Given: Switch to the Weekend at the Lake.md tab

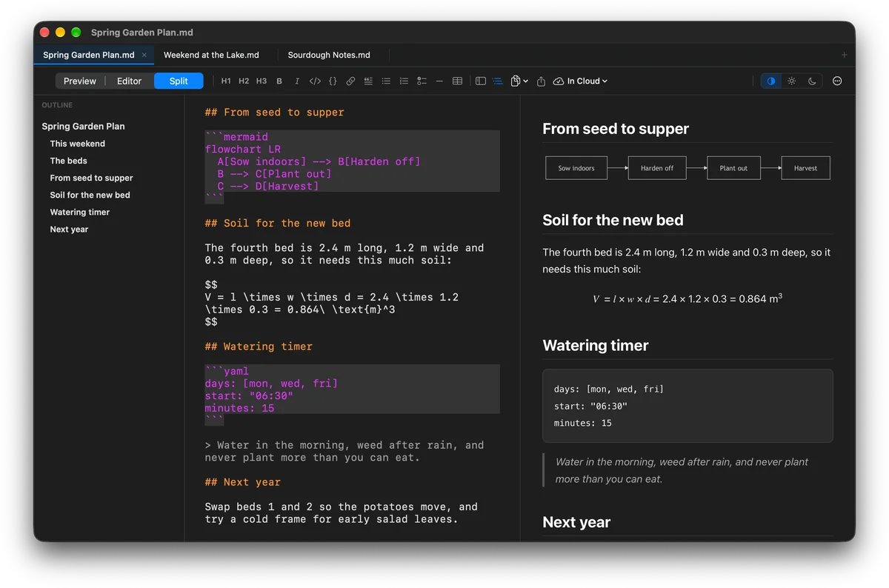Looking at the screenshot, I should [211, 55].
